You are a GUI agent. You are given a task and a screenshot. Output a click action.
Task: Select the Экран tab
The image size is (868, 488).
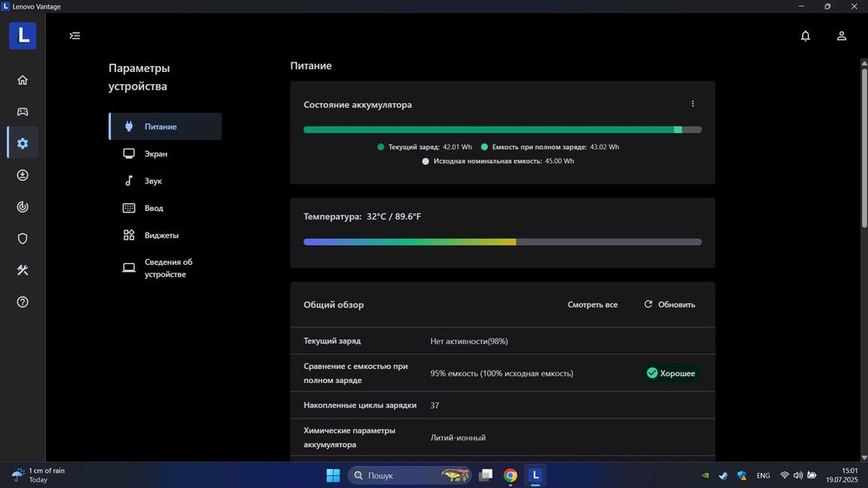166,154
